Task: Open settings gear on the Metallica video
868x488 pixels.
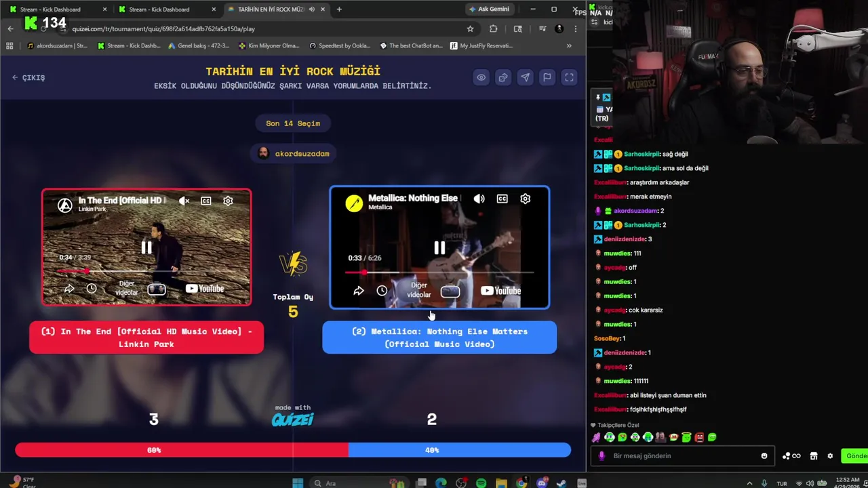Action: [525, 199]
